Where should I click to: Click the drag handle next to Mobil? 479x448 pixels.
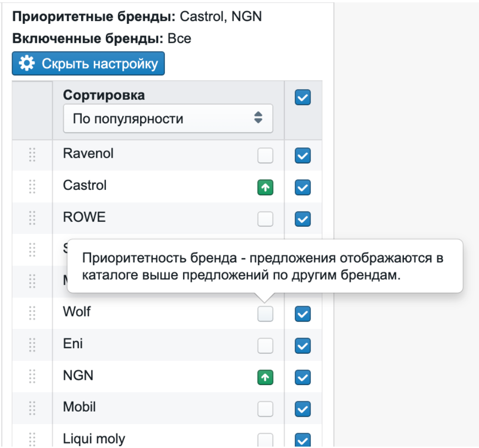point(32,408)
